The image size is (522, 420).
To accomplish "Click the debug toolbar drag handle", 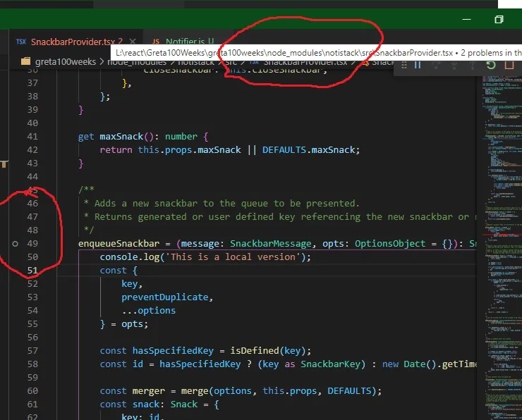I will pyautogui.click(x=404, y=65).
